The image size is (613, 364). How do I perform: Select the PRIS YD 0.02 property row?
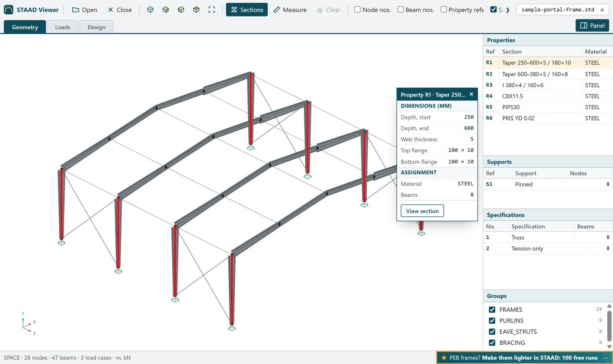pos(548,118)
